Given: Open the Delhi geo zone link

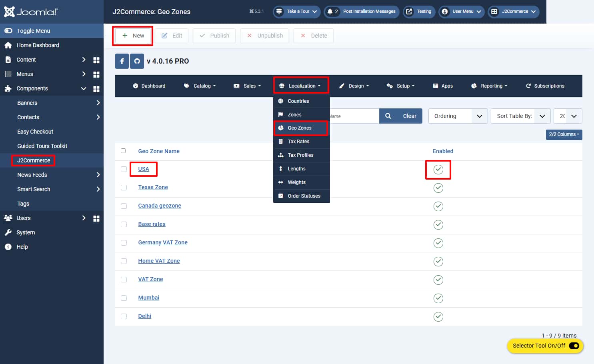Looking at the screenshot, I should [145, 316].
